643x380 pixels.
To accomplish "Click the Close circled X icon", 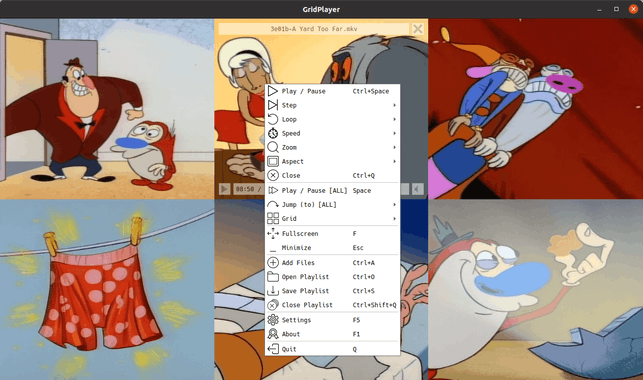I will point(273,175).
